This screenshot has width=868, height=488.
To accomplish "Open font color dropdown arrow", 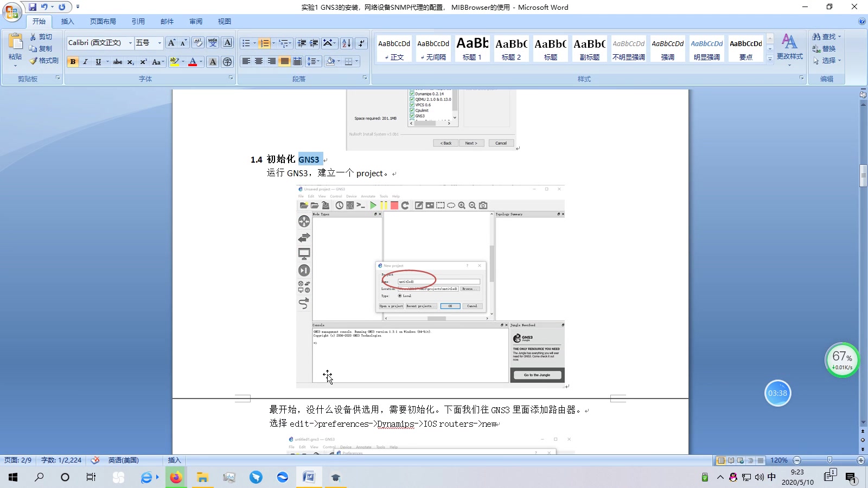I will point(201,62).
